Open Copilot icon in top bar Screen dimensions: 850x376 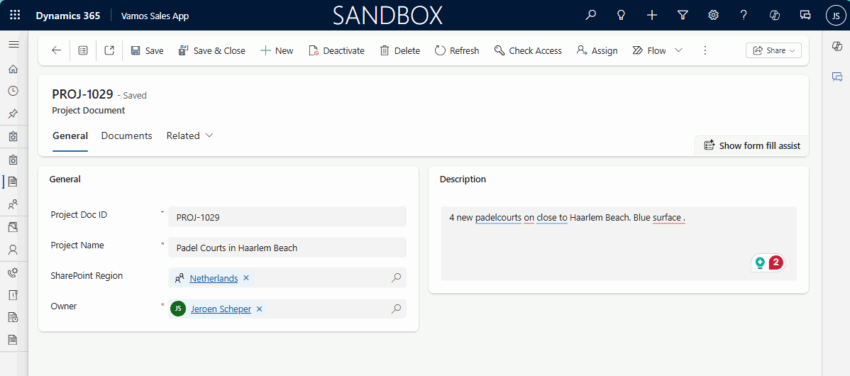(775, 15)
